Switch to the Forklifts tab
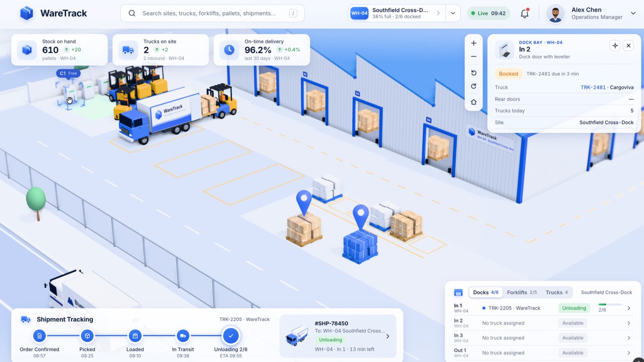644x362 pixels. pos(522,292)
